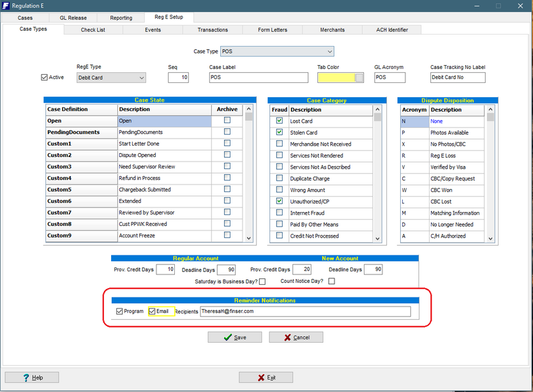Toggle Archive checkbox for Dispute Opened

(227, 155)
